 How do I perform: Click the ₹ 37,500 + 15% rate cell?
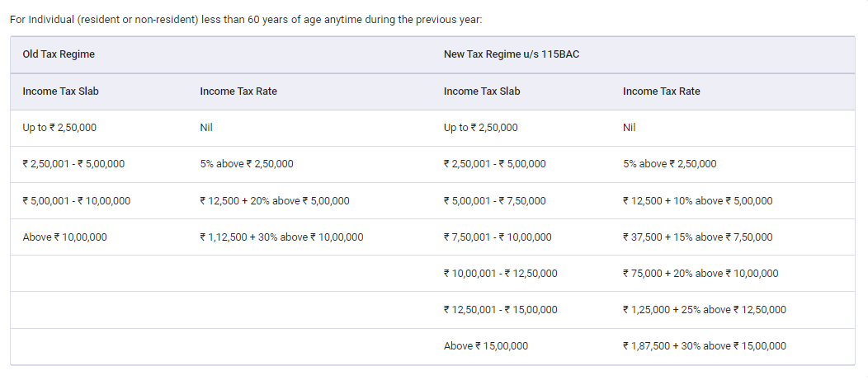[697, 237]
